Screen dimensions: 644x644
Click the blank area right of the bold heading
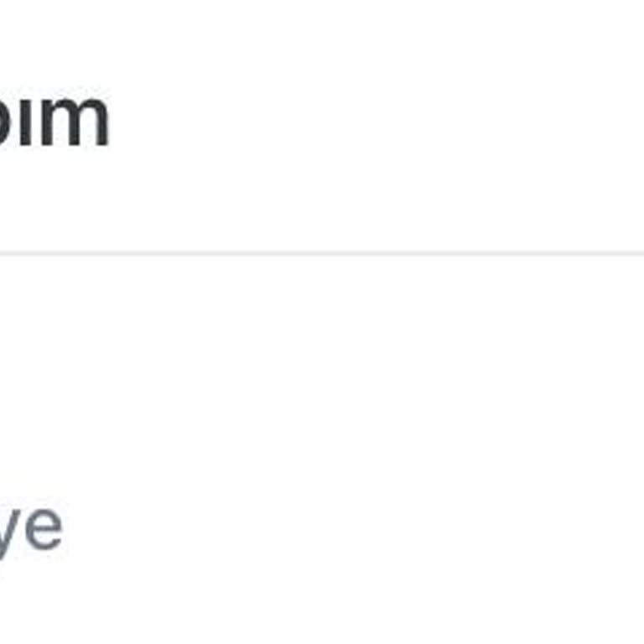pyautogui.click(x=377, y=120)
